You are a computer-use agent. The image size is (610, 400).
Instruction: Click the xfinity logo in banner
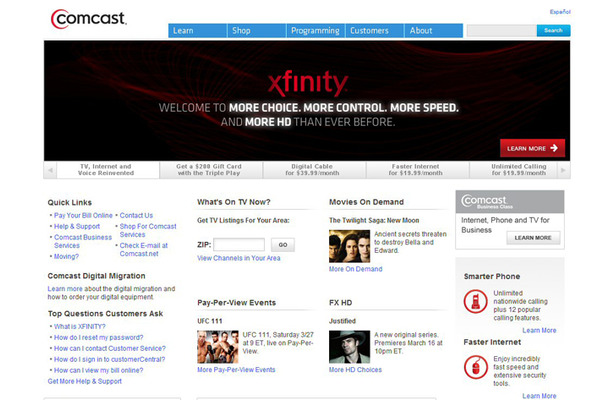click(x=308, y=83)
